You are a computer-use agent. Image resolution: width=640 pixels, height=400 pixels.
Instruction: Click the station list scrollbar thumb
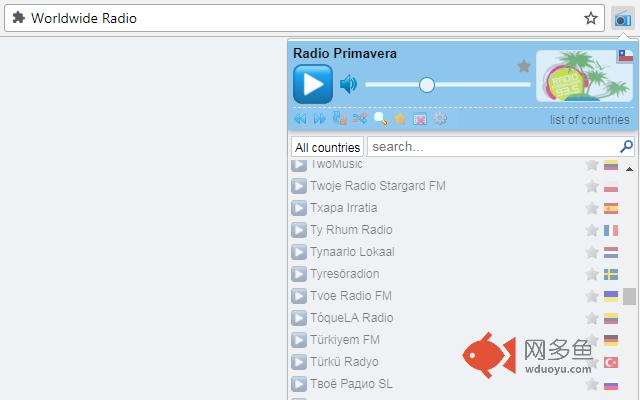(629, 296)
